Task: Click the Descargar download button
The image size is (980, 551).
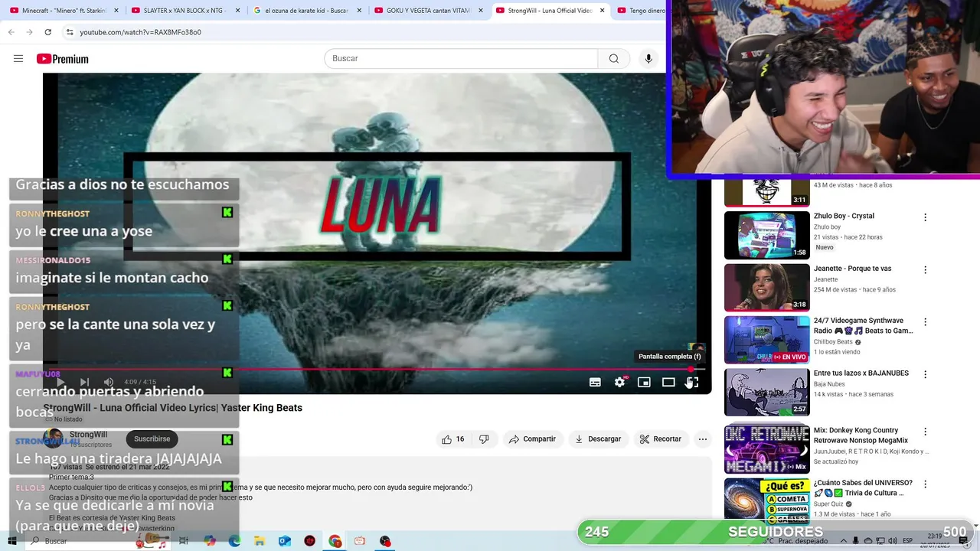Action: pos(598,439)
